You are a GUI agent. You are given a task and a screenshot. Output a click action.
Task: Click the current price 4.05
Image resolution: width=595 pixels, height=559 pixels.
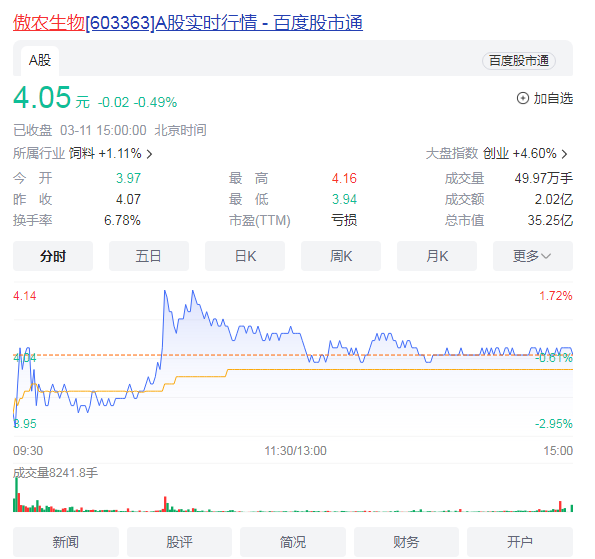click(x=42, y=98)
